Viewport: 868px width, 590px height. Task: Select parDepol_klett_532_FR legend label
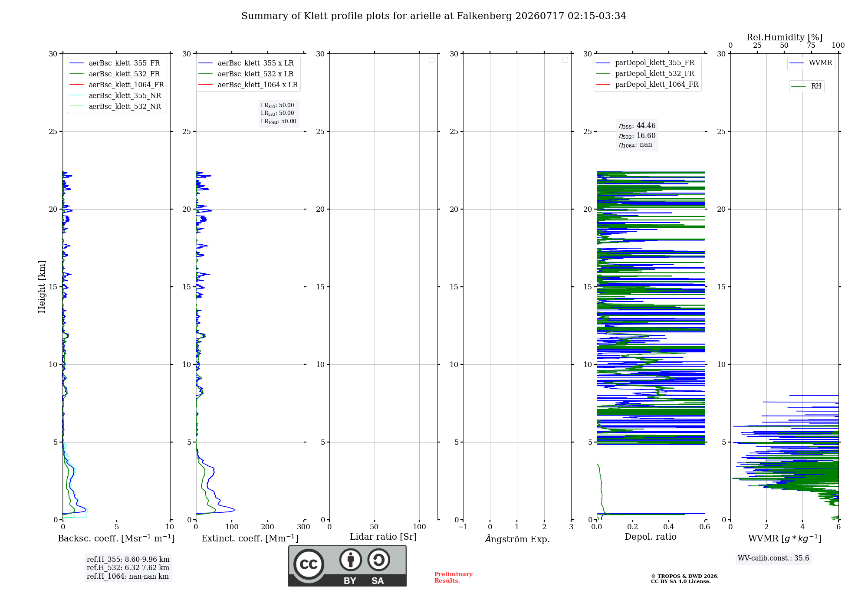click(x=654, y=74)
